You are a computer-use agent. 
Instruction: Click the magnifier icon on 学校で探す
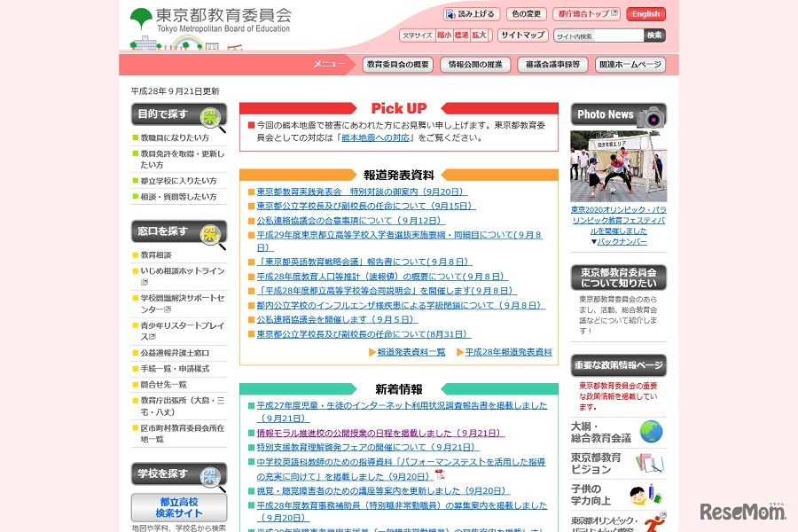pos(210,477)
